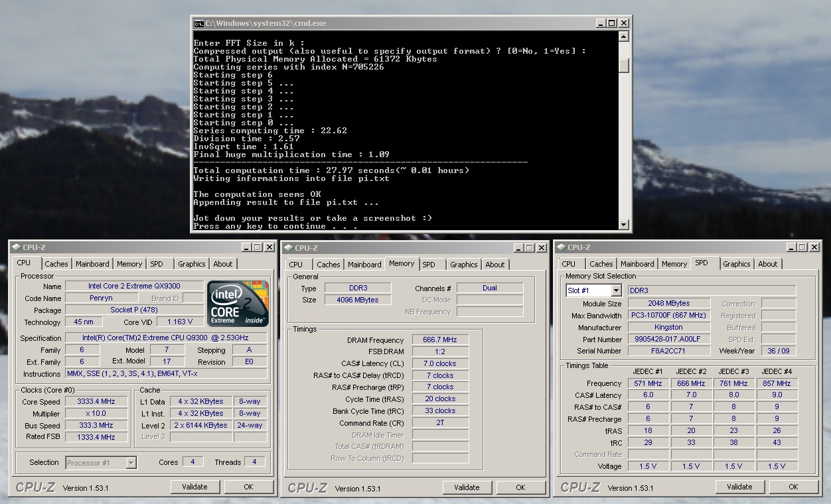The height and width of the screenshot is (504, 831).
Task: Click the Week/Year value 36 / 09
Action: pos(780,351)
